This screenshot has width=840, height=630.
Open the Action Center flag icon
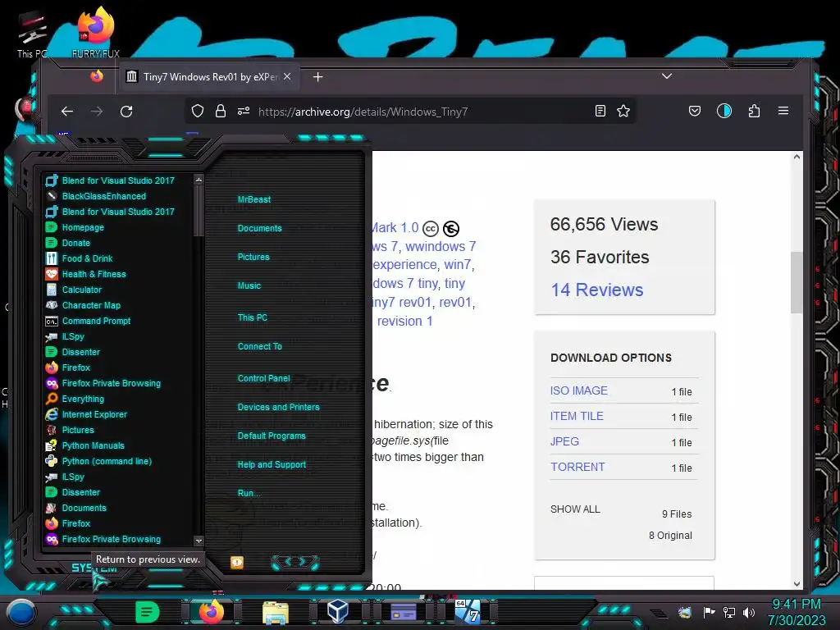pyautogui.click(x=709, y=612)
